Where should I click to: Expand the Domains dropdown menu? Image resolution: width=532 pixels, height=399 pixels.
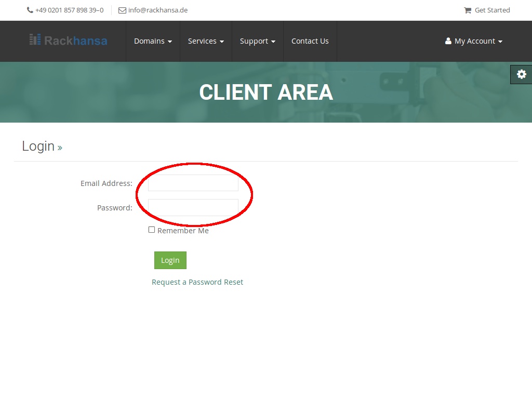coord(153,41)
